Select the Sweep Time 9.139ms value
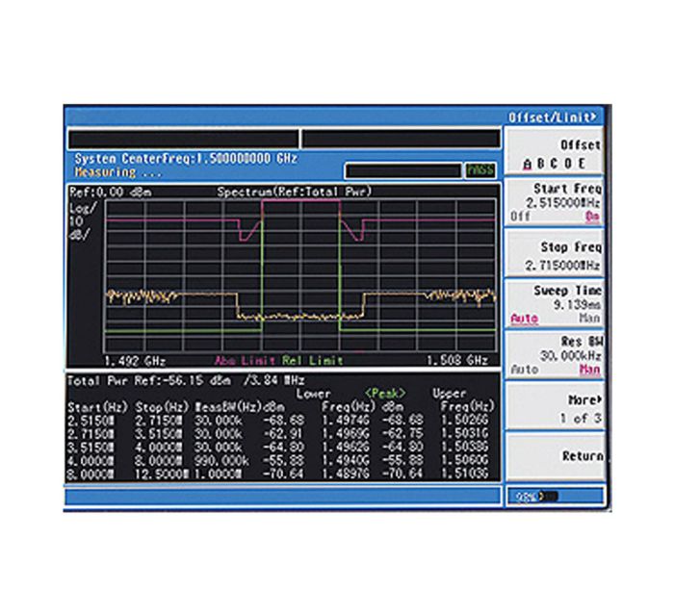The height and width of the screenshot is (616, 674). (577, 304)
